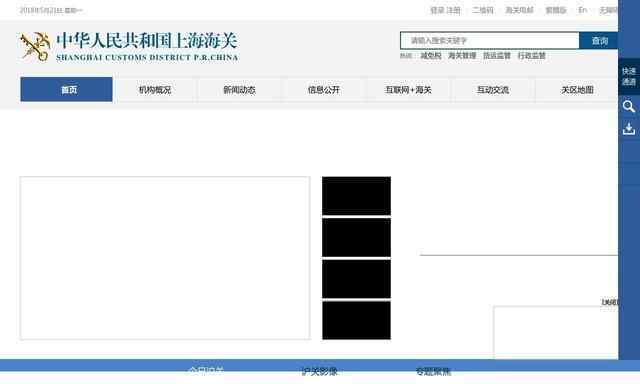Click the 登录 login link
This screenshot has height=384, width=640.
pyautogui.click(x=437, y=10)
